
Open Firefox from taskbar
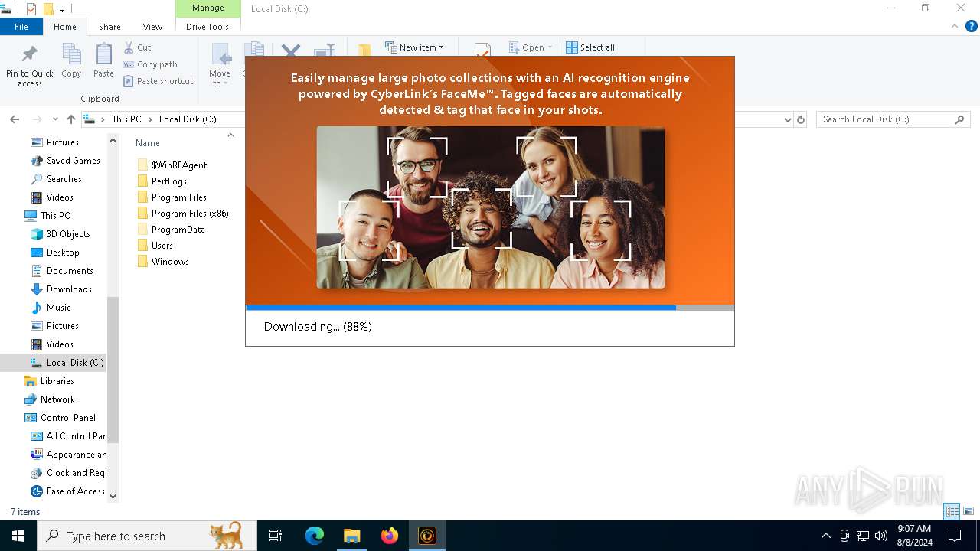(390, 536)
